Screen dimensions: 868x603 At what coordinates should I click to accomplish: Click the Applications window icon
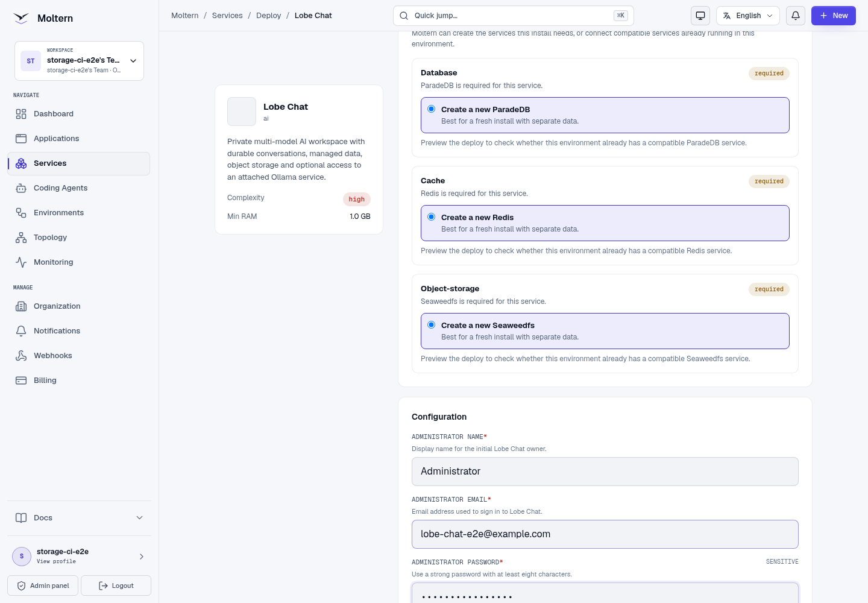(x=21, y=139)
